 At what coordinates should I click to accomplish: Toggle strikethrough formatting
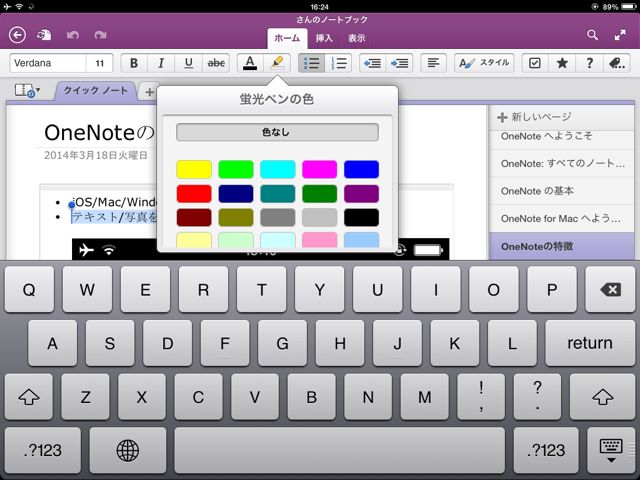point(216,63)
